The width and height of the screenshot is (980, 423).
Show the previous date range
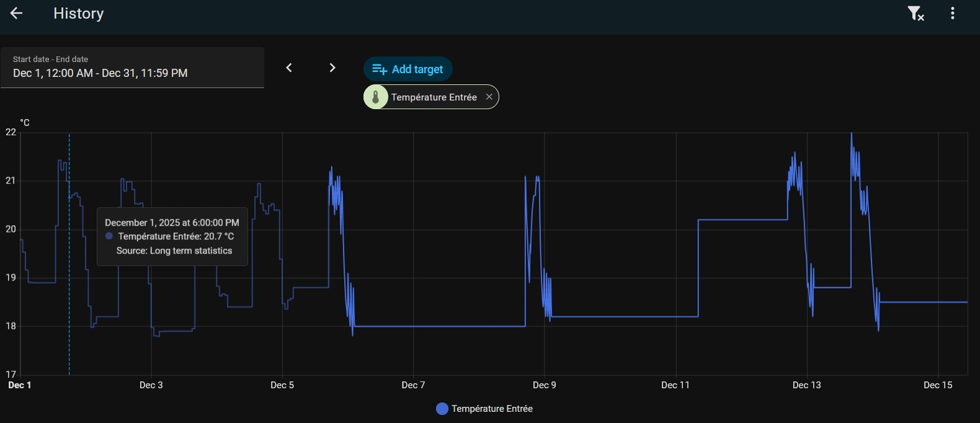coord(289,68)
